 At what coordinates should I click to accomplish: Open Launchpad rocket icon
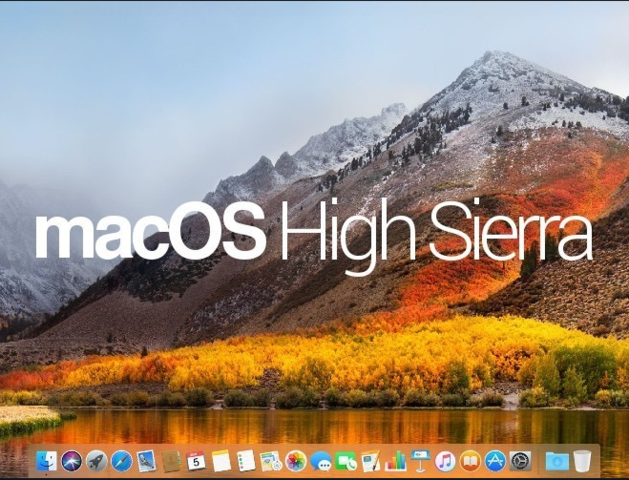point(97,461)
